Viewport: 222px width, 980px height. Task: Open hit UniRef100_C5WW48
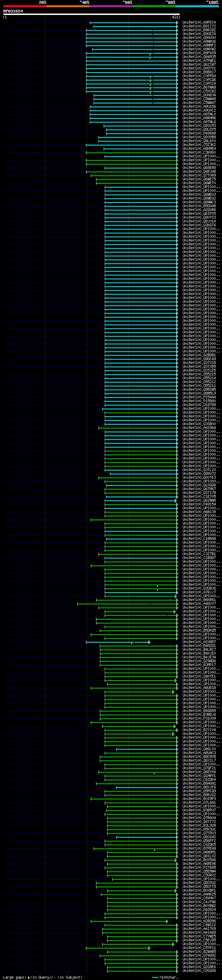199,99
